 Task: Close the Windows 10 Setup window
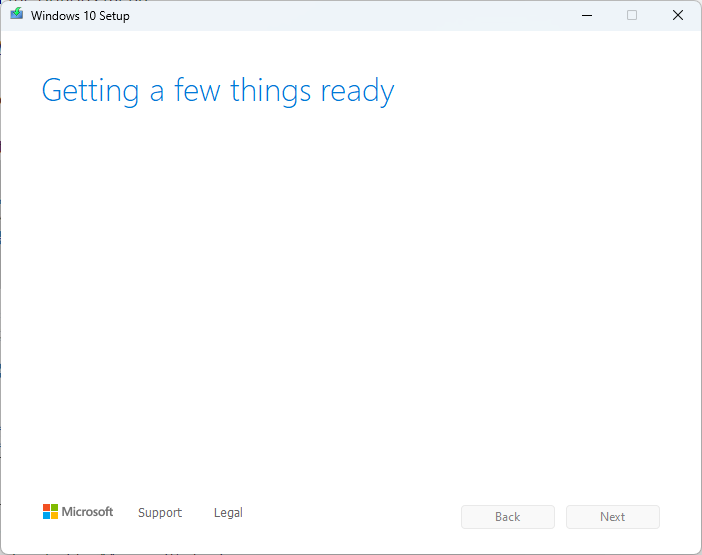tap(678, 15)
